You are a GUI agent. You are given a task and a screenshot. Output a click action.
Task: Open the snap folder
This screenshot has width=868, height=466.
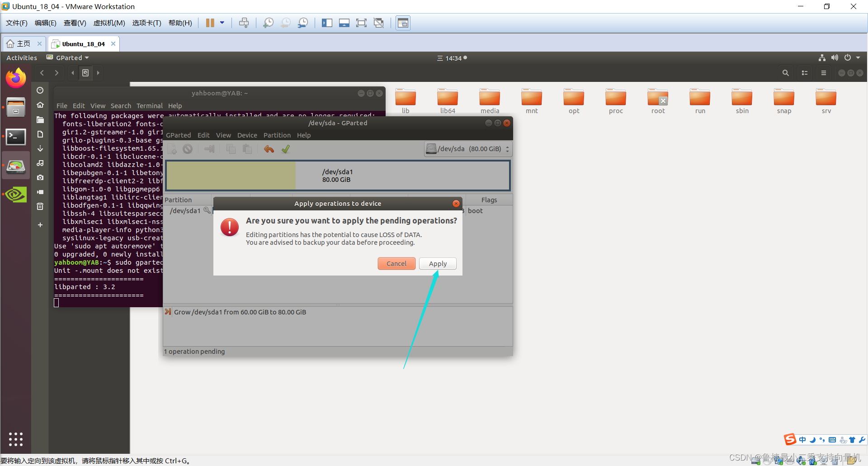tap(784, 101)
